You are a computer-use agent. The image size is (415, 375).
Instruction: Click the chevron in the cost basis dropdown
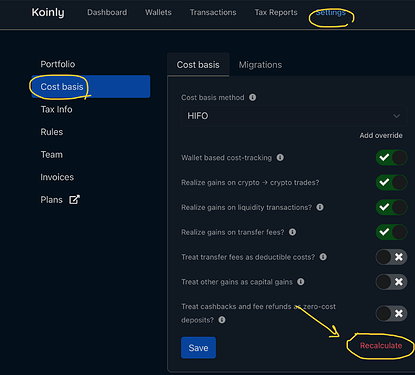(396, 116)
